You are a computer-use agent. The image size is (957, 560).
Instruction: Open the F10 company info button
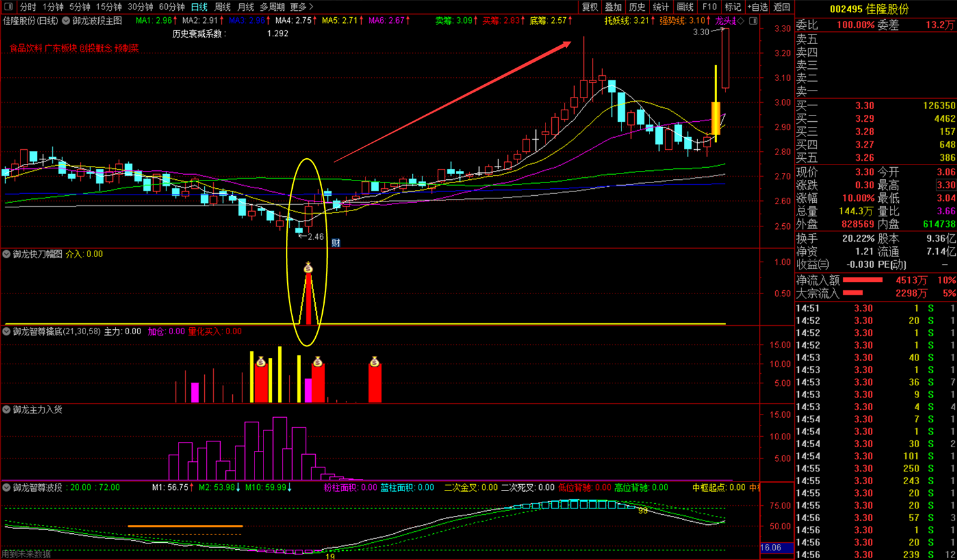[709, 7]
